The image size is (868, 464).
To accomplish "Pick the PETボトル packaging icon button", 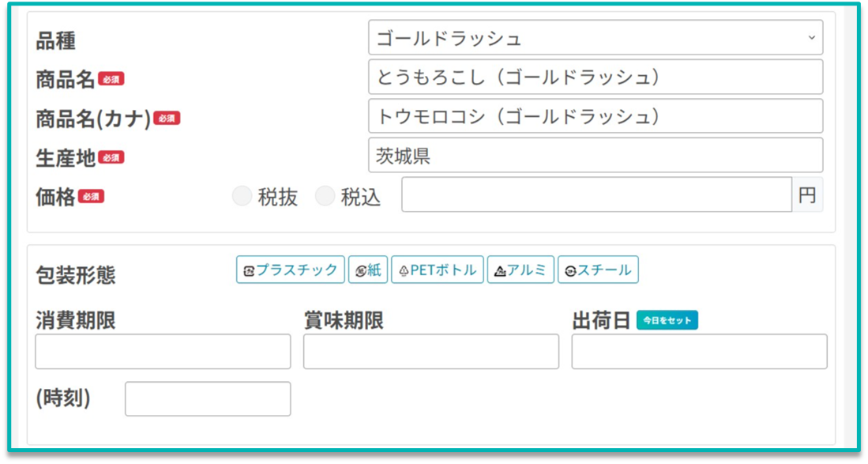I will click(x=437, y=270).
